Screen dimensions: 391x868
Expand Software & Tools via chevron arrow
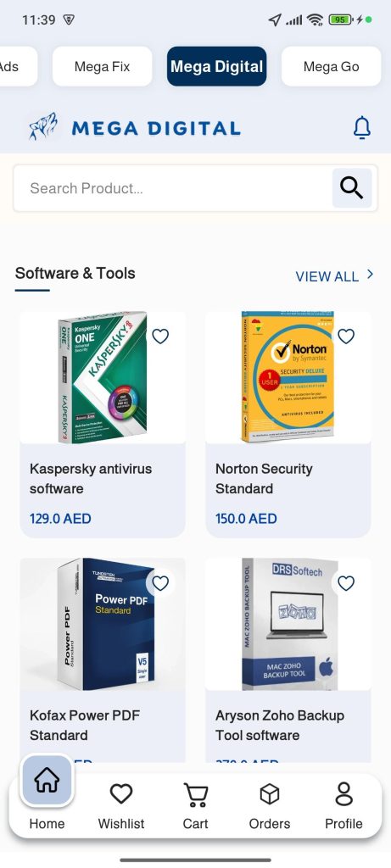pyautogui.click(x=370, y=275)
